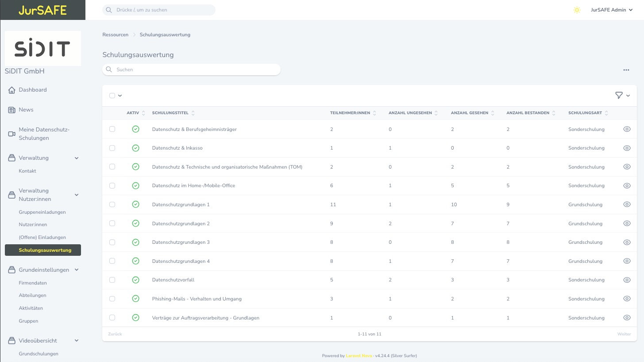Open the select-all checkbox dropdown arrow

point(120,96)
